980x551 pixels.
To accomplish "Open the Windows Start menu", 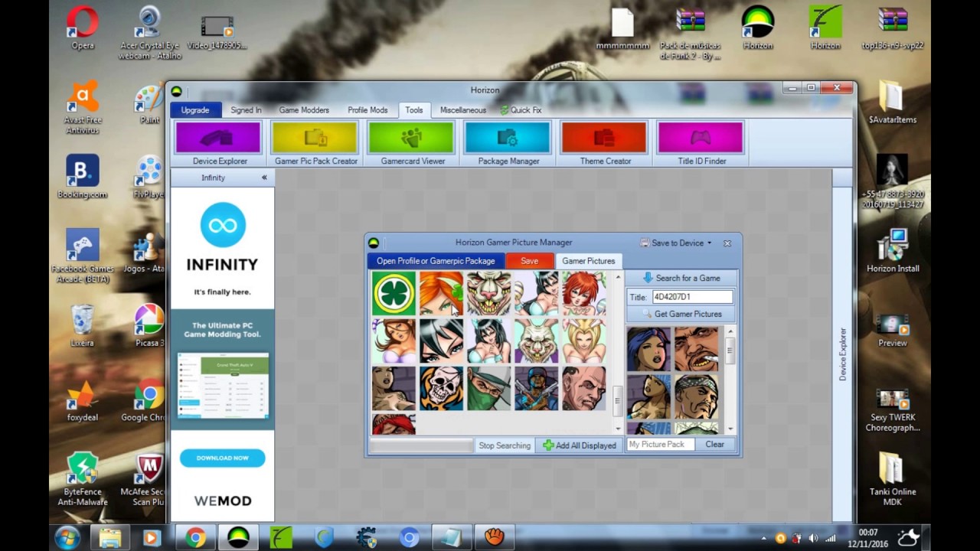I will 67,537.
